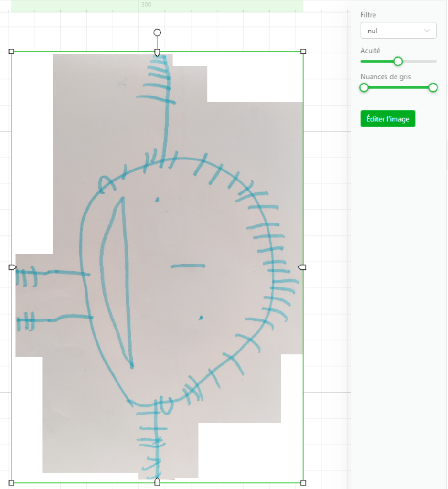Image resolution: width=448 pixels, height=489 pixels.
Task: Click the left-middle edge selection handle
Action: (12, 267)
